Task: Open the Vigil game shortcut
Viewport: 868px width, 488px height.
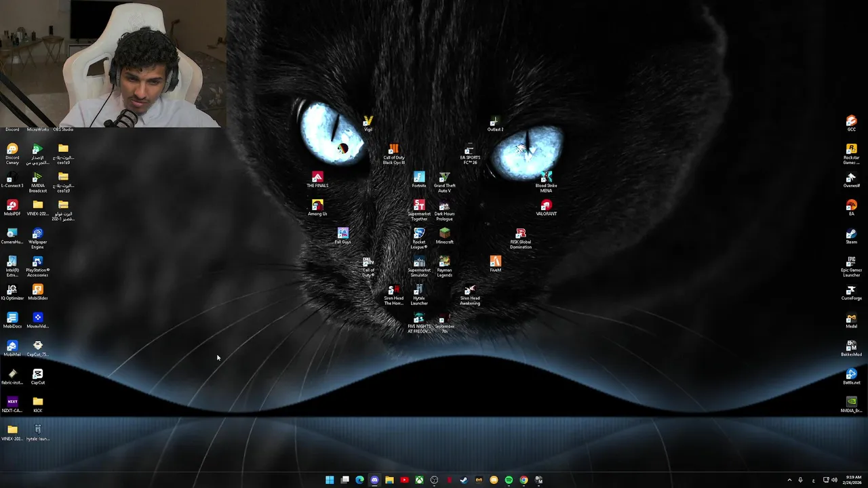Action: (x=368, y=123)
